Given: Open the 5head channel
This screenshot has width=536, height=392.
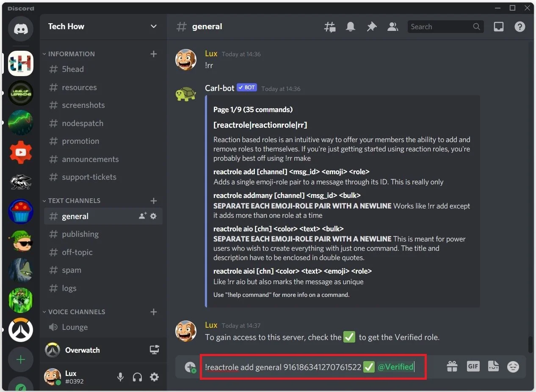Looking at the screenshot, I should 103,69.
